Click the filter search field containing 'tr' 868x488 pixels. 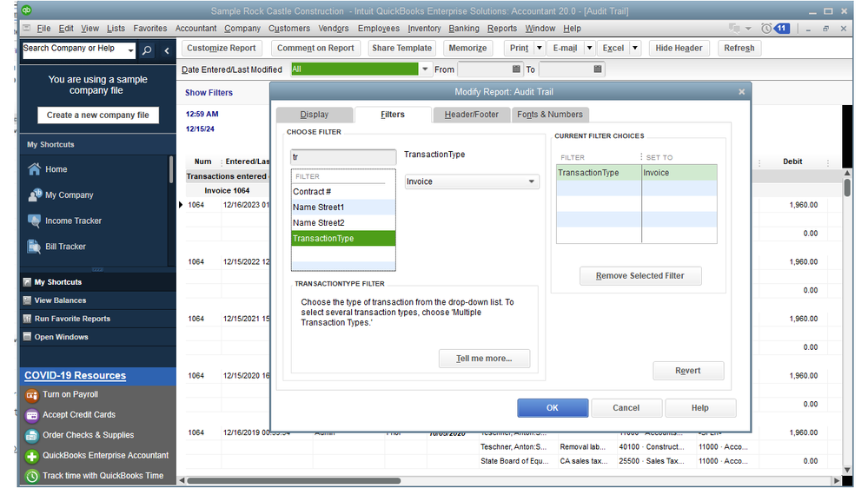(x=343, y=157)
